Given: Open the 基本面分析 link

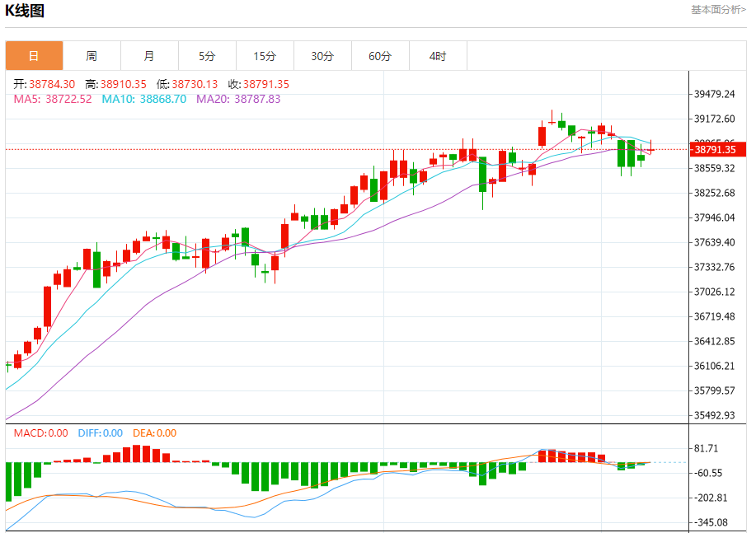Looking at the screenshot, I should [718, 10].
